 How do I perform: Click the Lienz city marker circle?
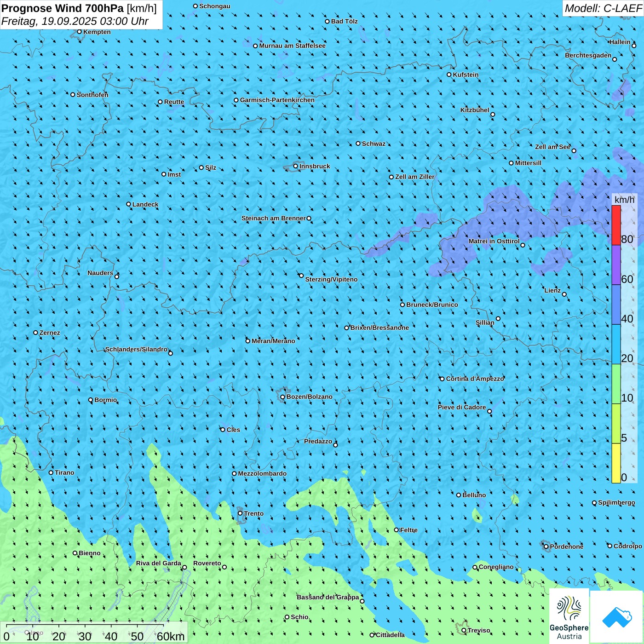pos(564,294)
